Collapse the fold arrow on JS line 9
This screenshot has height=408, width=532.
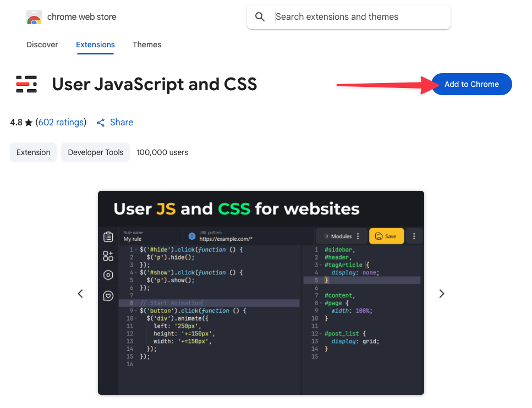[x=136, y=311]
